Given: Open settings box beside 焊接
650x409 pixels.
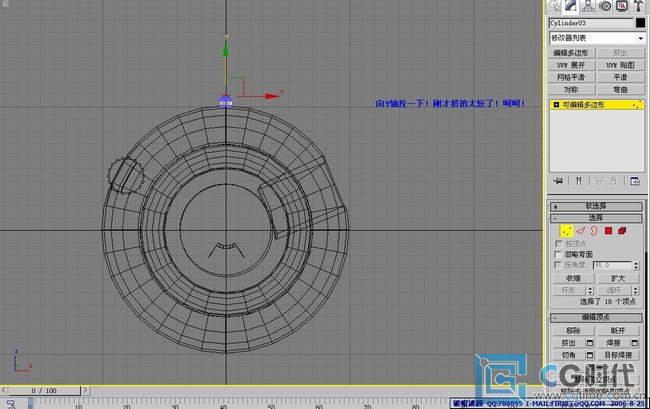Looking at the screenshot, I should 635,343.
